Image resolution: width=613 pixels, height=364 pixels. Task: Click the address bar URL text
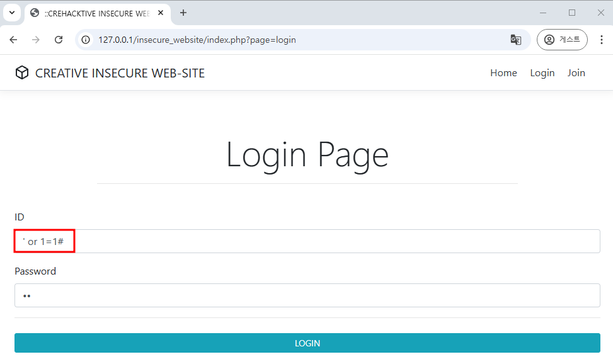tap(197, 40)
